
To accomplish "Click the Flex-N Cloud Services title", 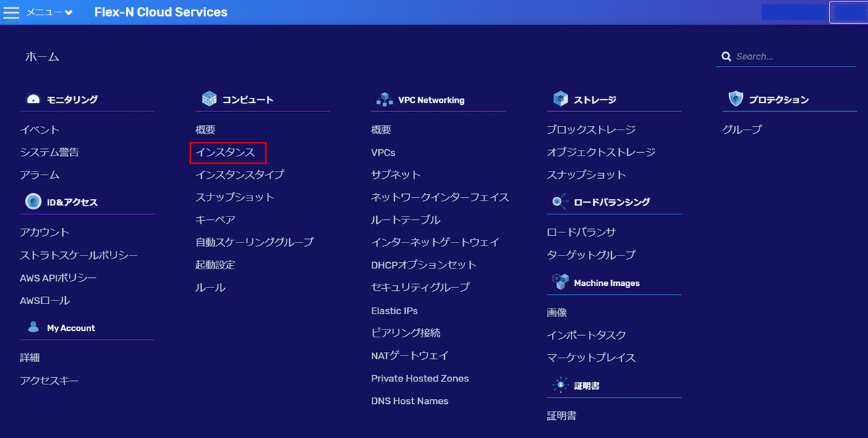I will click(x=161, y=12).
